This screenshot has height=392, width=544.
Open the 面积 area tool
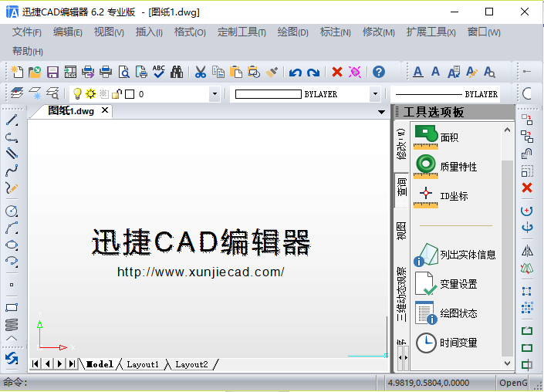tap(437, 137)
